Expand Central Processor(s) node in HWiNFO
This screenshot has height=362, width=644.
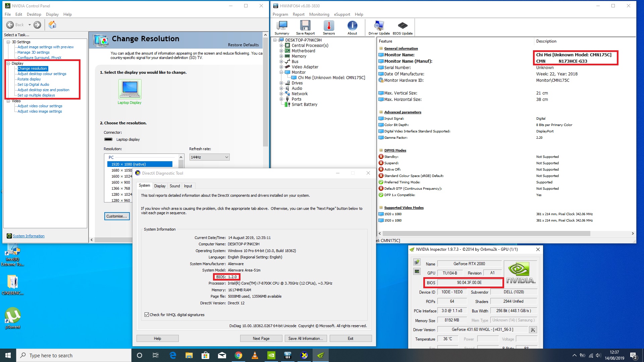pos(281,46)
